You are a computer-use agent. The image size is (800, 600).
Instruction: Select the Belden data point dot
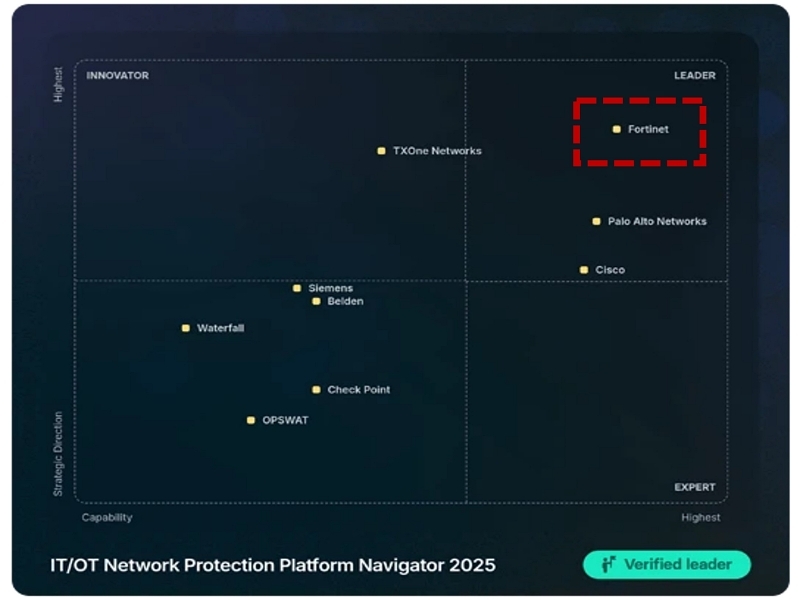click(316, 302)
